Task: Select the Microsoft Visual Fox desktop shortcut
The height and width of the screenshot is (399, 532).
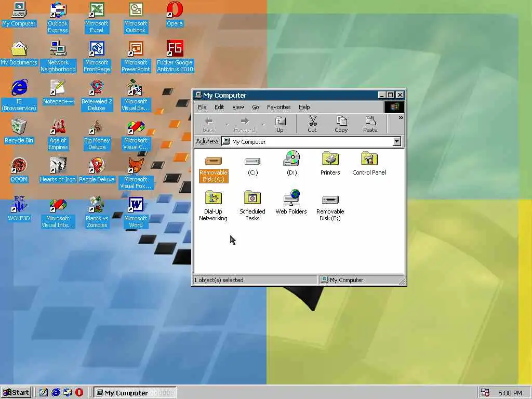Action: point(136,174)
